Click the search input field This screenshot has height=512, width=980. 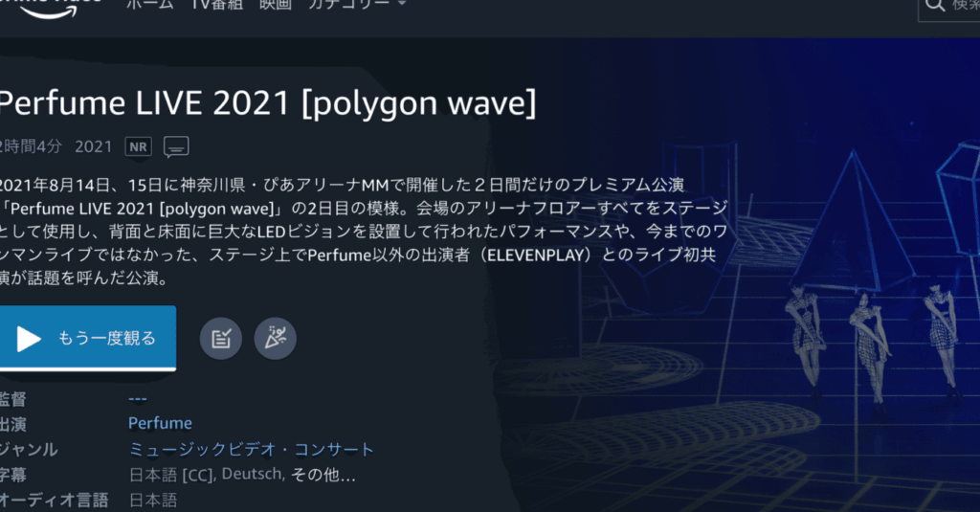[948, 7]
